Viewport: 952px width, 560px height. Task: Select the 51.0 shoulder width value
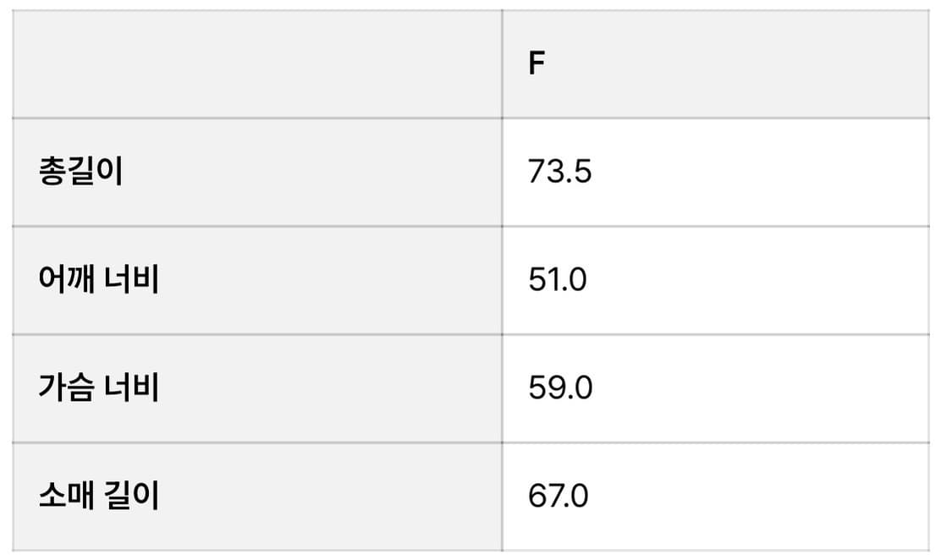point(558,280)
